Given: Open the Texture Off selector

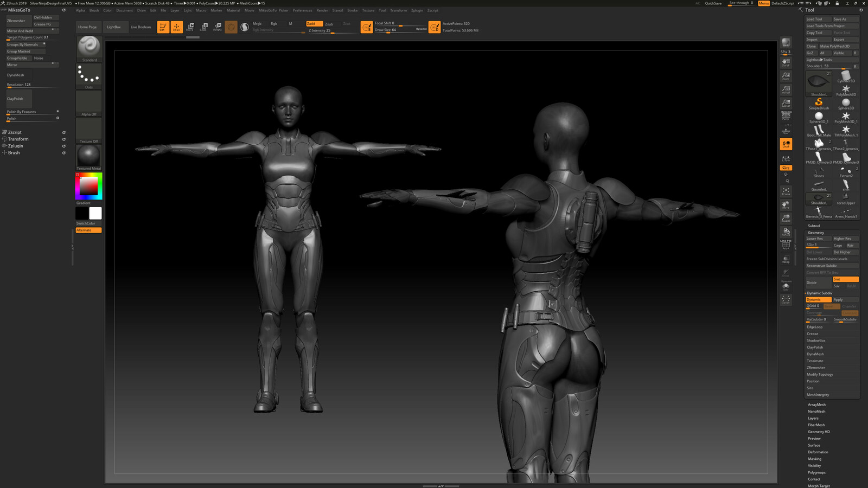Looking at the screenshot, I should coord(89,131).
